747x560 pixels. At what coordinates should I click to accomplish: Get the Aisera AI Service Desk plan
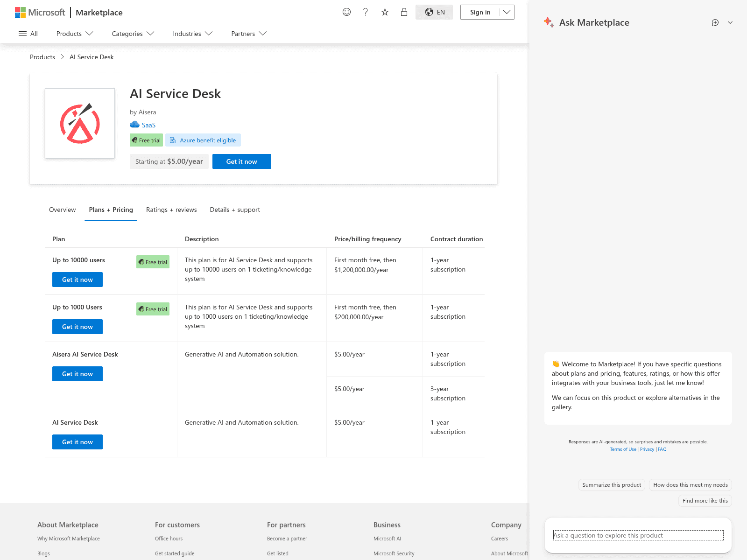78,374
